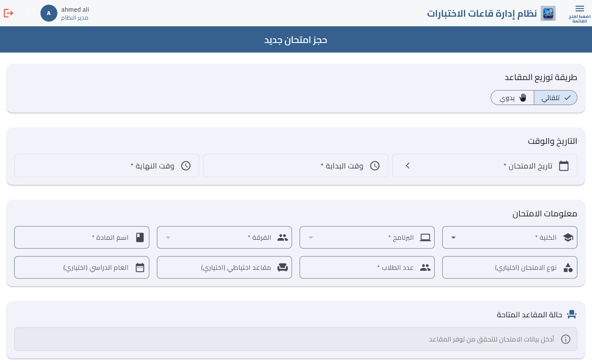Screen dimensions: 592x364
Task: Set end time (وقت النهاية) field
Action: tap(107, 166)
